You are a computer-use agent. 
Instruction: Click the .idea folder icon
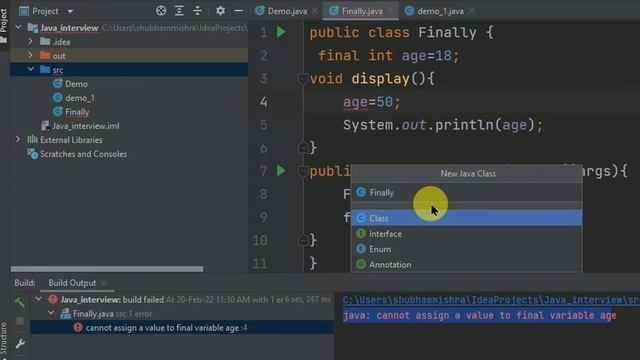45,41
